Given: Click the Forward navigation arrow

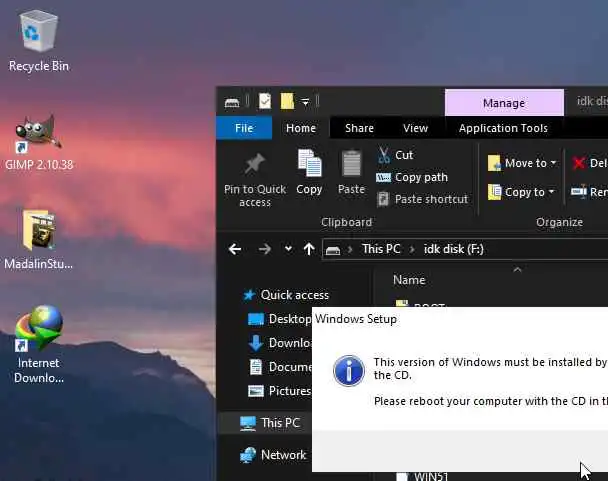Looking at the screenshot, I should click(265, 249).
